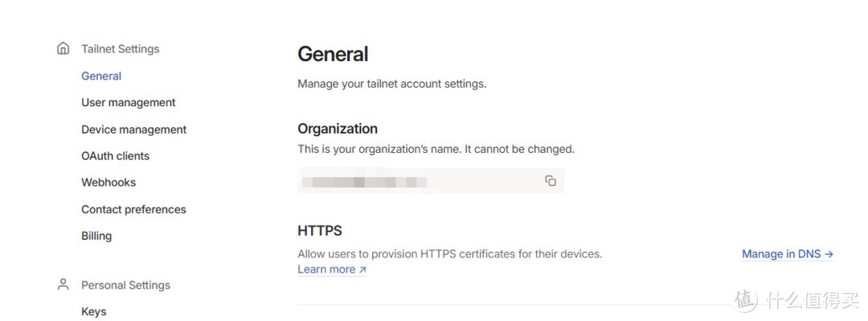Click the Personal Settings section header

click(125, 285)
